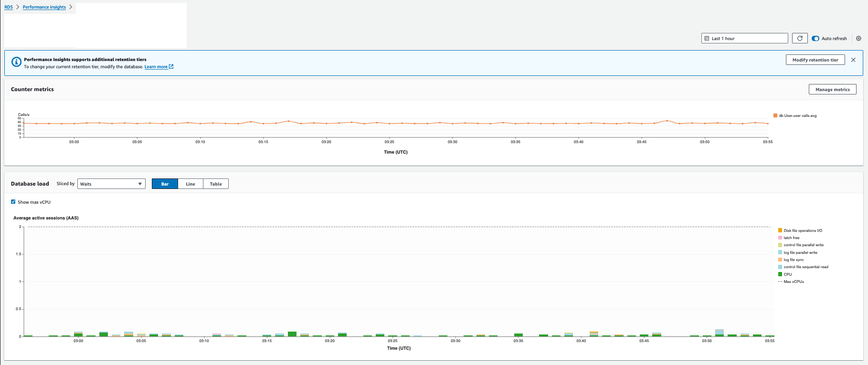Screen dimensions: 868x365
Task: Toggle the Auto refresh switch
Action: [815, 39]
